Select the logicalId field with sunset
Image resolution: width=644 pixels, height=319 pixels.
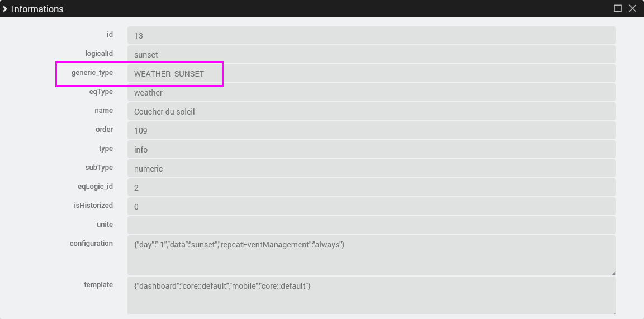click(x=371, y=54)
